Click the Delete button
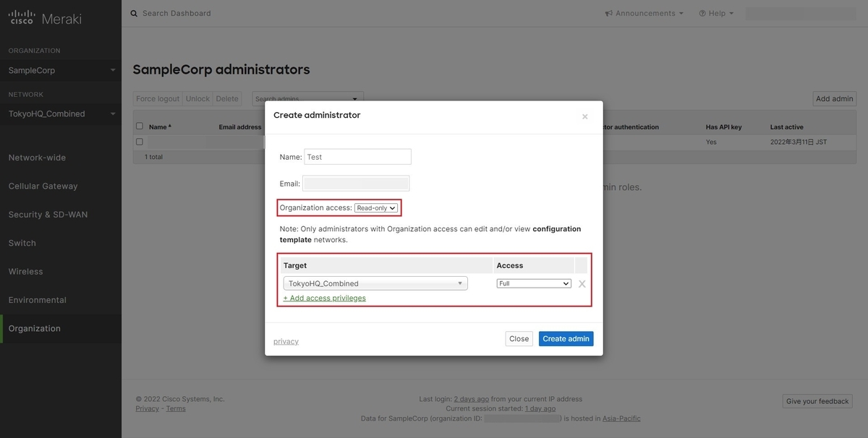 click(x=227, y=98)
